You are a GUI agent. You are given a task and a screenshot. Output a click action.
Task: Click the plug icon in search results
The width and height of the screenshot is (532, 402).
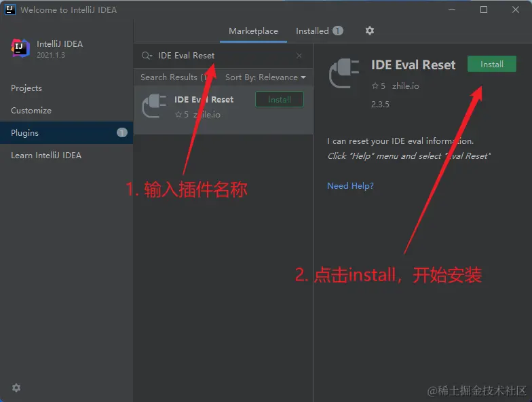coord(153,106)
